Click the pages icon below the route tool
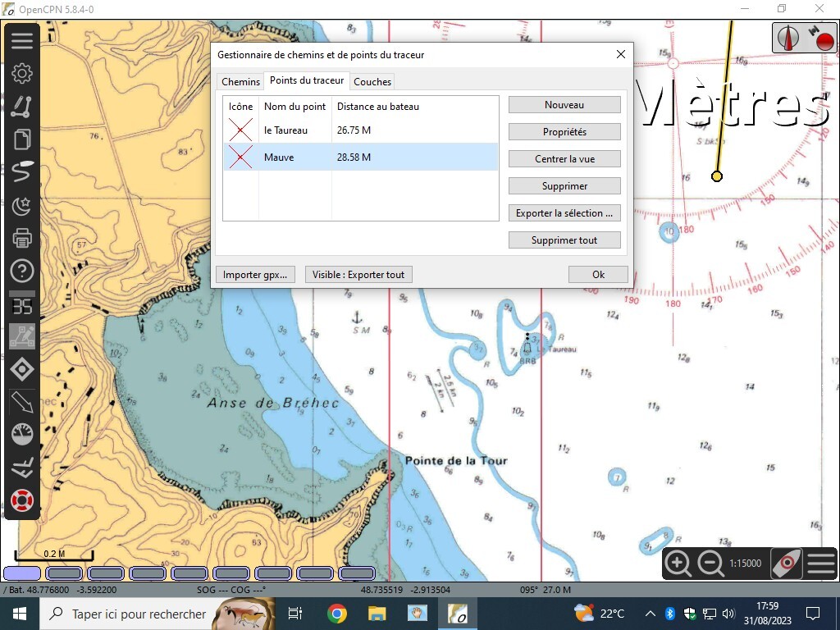840x630 pixels. pos(22,139)
